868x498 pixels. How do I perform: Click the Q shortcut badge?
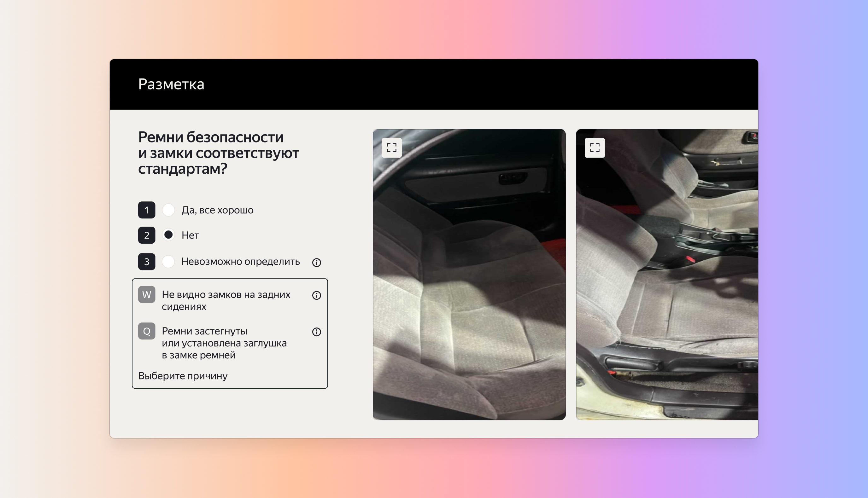pyautogui.click(x=146, y=331)
